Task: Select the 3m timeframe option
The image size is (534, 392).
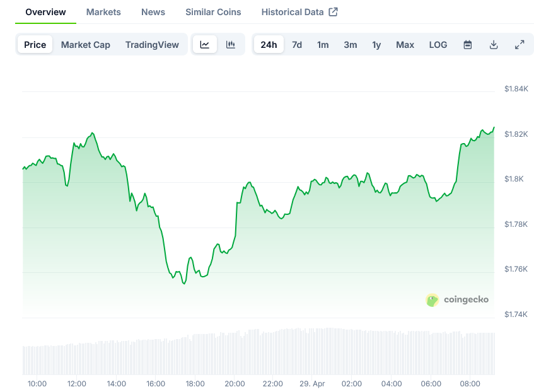Action: point(351,45)
